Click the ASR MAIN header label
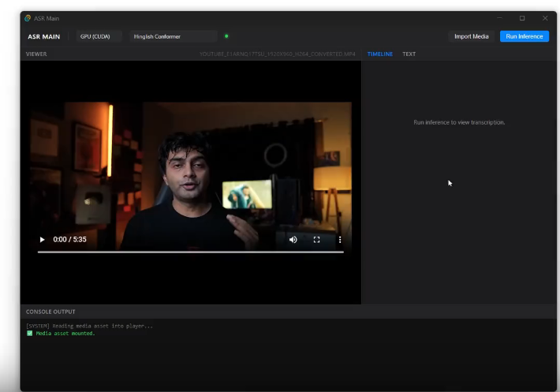This screenshot has height=392, width=560. coord(44,36)
